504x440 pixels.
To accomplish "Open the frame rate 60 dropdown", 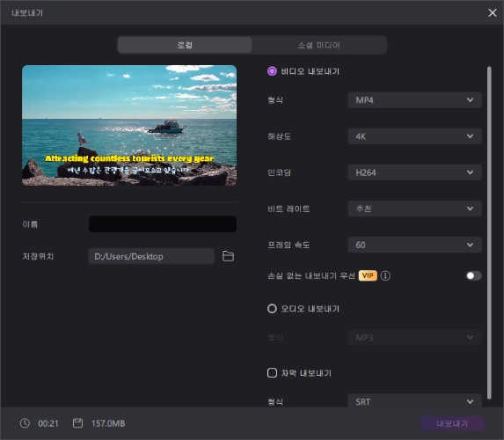I will pos(414,246).
